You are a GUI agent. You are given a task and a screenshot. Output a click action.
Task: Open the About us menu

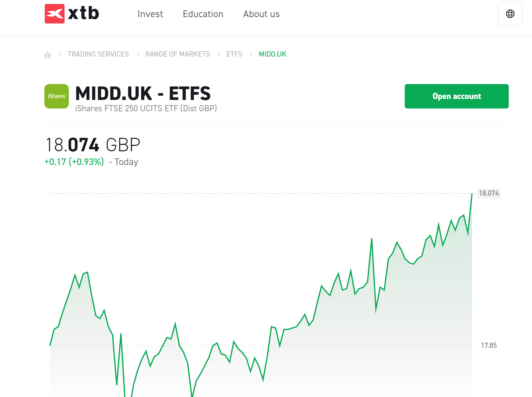tap(262, 14)
